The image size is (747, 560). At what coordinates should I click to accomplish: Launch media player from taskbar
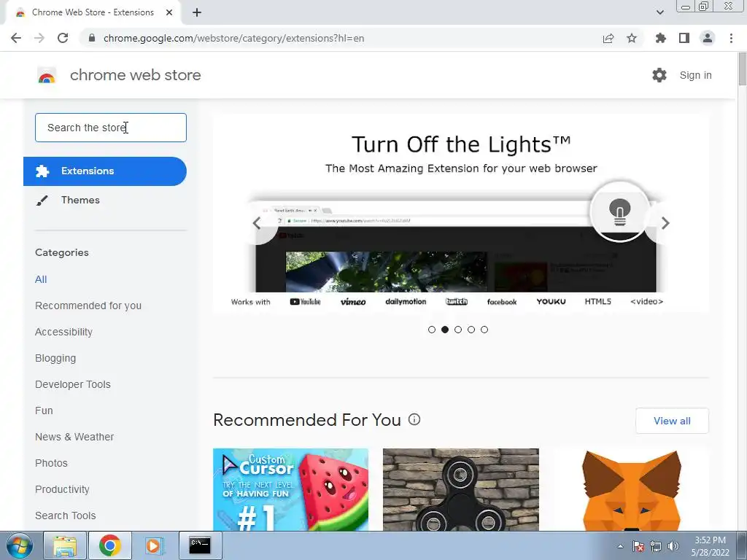153,545
